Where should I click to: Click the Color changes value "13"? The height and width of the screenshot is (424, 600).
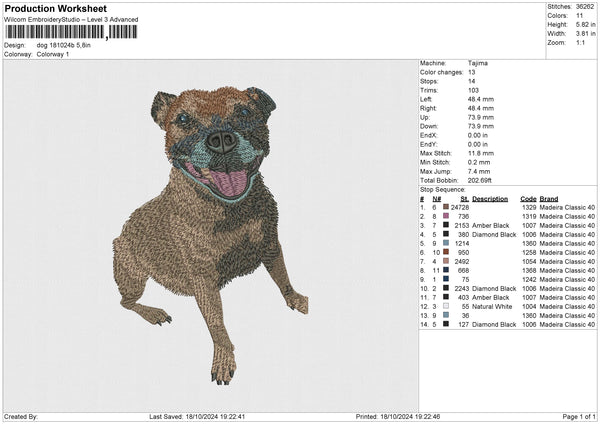(x=471, y=72)
